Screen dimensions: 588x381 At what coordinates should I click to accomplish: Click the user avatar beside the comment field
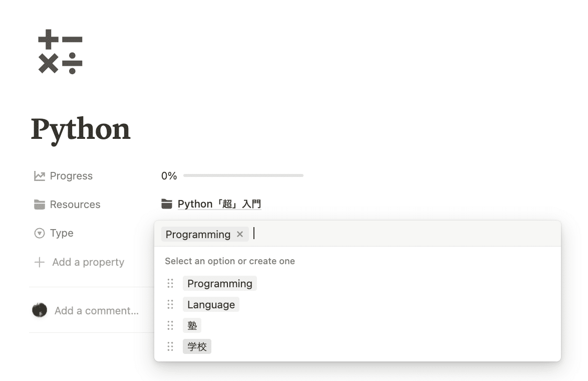pos(40,310)
